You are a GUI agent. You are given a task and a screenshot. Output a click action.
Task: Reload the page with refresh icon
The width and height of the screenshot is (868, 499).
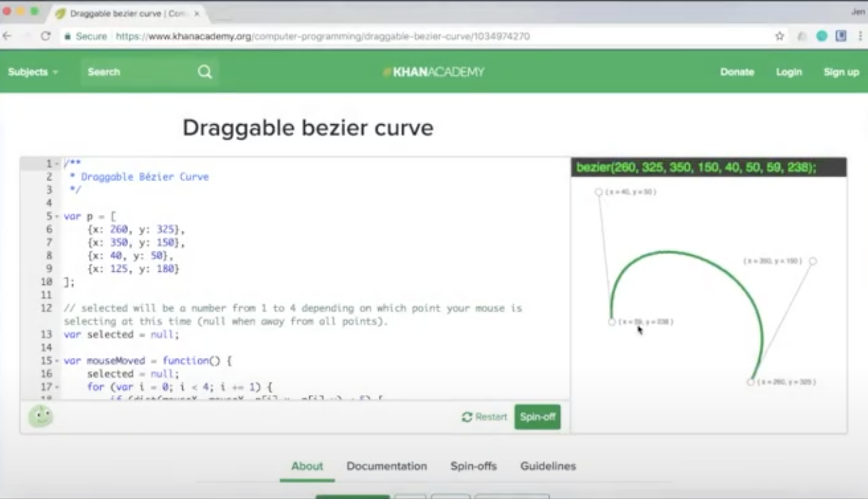click(45, 36)
